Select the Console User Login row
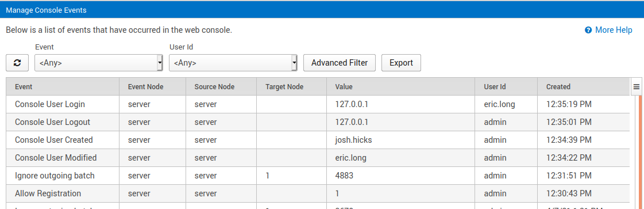Screen dimensions: 644x209 318,105
